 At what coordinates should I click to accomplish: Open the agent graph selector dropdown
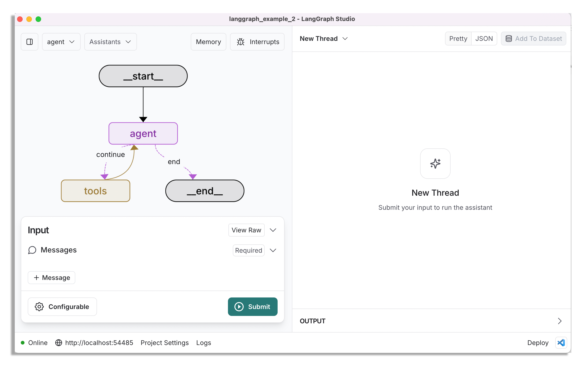pyautogui.click(x=61, y=42)
